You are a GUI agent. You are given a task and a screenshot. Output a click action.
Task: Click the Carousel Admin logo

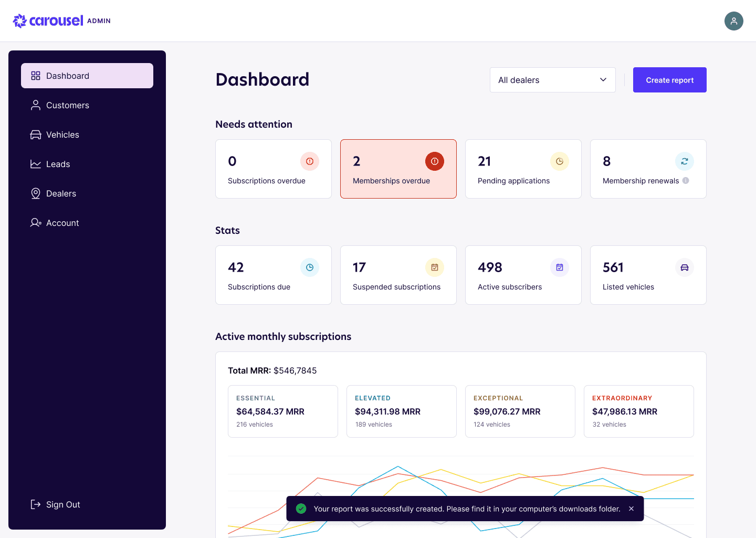62,21
